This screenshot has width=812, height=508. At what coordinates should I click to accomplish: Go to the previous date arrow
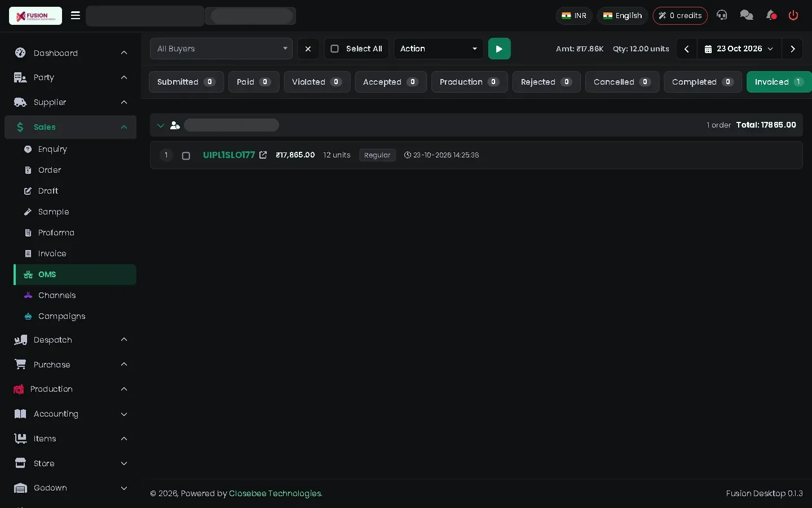click(686, 49)
